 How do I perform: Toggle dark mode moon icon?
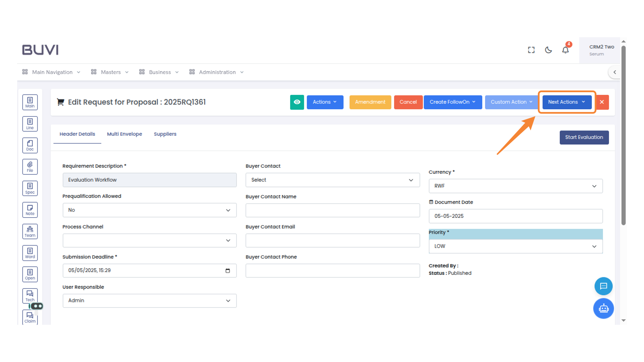548,50
